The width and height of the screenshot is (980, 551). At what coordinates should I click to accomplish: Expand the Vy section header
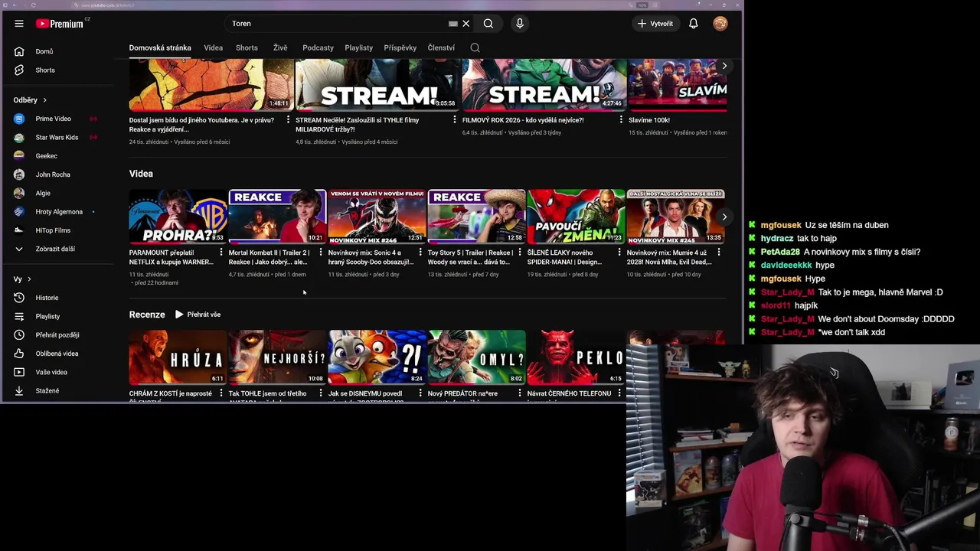(22, 279)
